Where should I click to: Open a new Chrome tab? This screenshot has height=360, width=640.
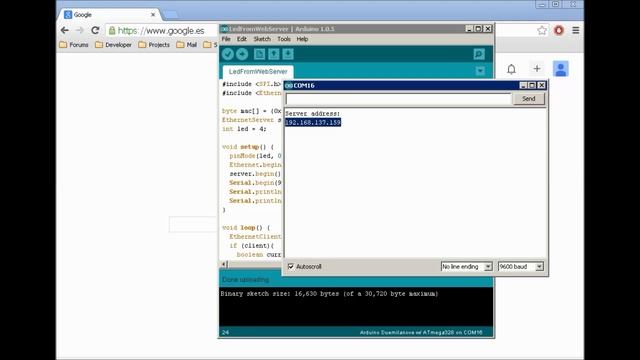[171, 15]
